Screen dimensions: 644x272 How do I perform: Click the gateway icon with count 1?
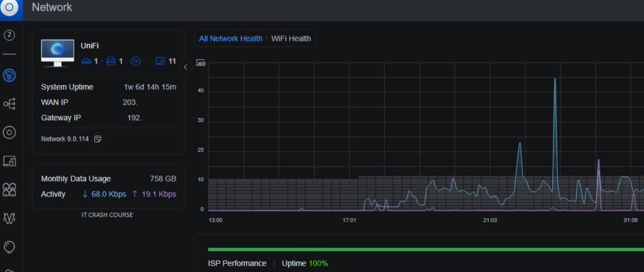pos(86,61)
